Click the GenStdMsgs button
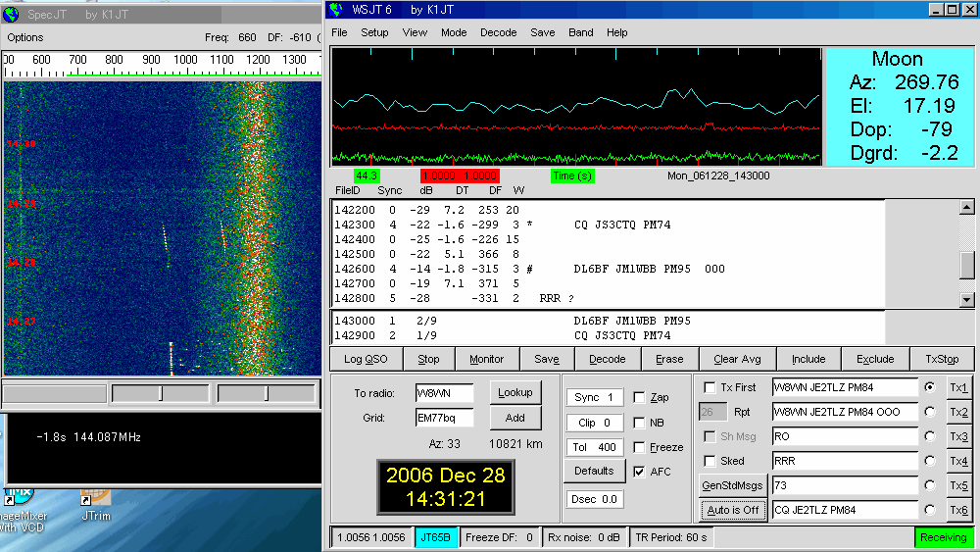The height and width of the screenshot is (552, 980). tap(732, 485)
